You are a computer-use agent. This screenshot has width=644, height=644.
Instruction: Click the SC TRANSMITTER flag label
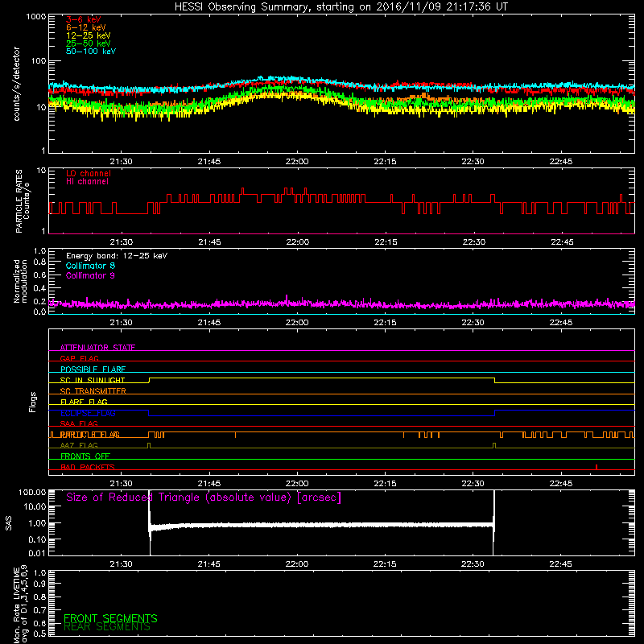click(x=93, y=391)
